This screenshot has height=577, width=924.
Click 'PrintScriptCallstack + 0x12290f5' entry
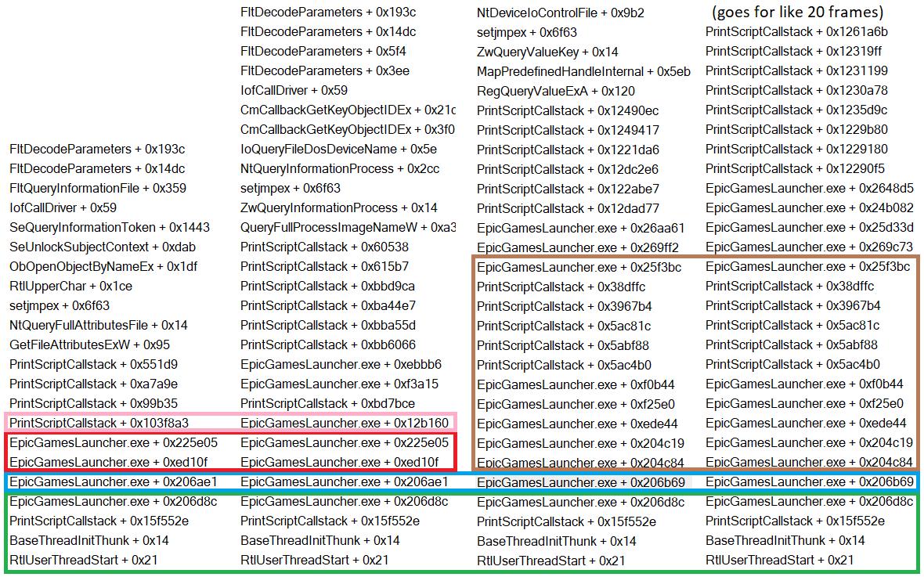(x=795, y=168)
